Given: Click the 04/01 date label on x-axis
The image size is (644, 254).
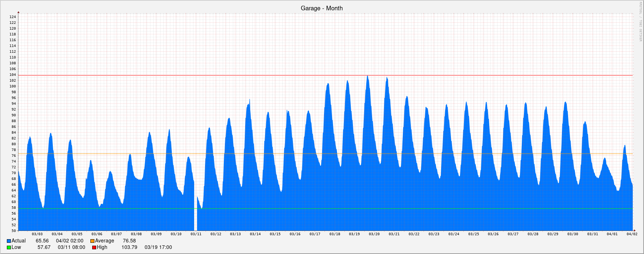Looking at the screenshot, I should [612, 234].
